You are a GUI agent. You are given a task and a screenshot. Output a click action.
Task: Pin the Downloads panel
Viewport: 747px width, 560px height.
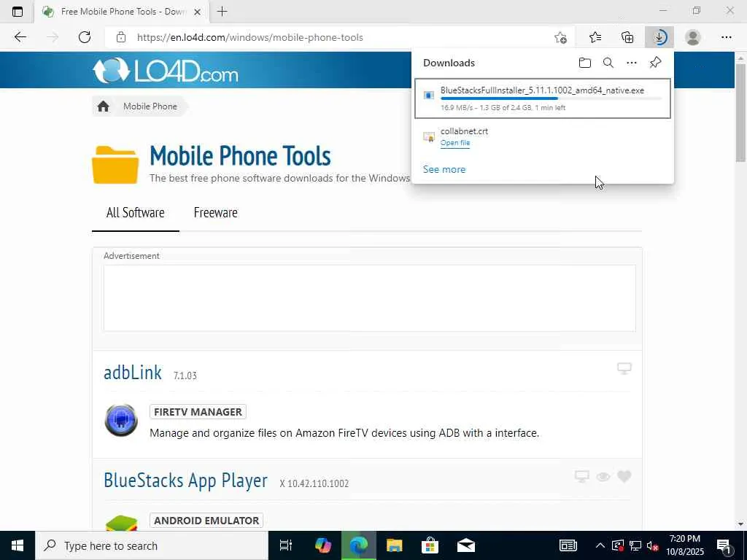tap(656, 63)
